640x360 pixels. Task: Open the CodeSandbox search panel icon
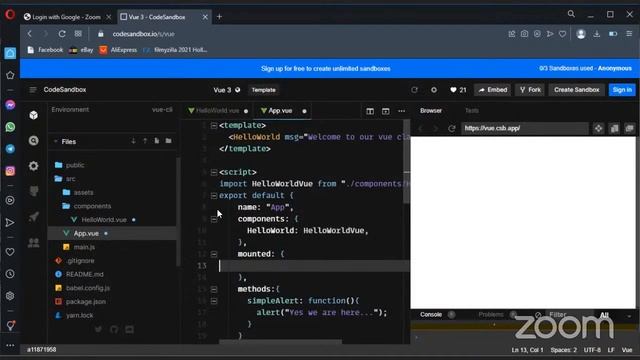click(33, 141)
